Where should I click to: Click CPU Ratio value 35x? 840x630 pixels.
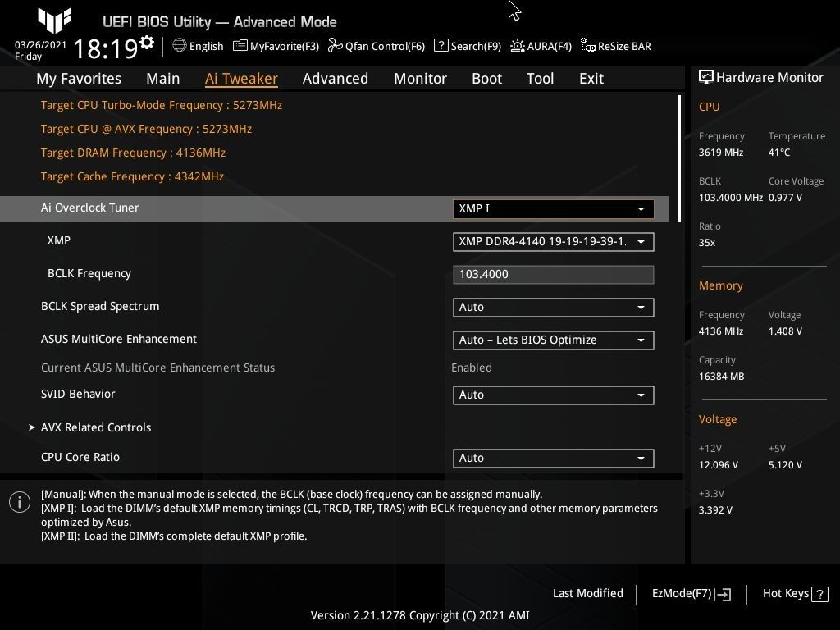(x=707, y=242)
